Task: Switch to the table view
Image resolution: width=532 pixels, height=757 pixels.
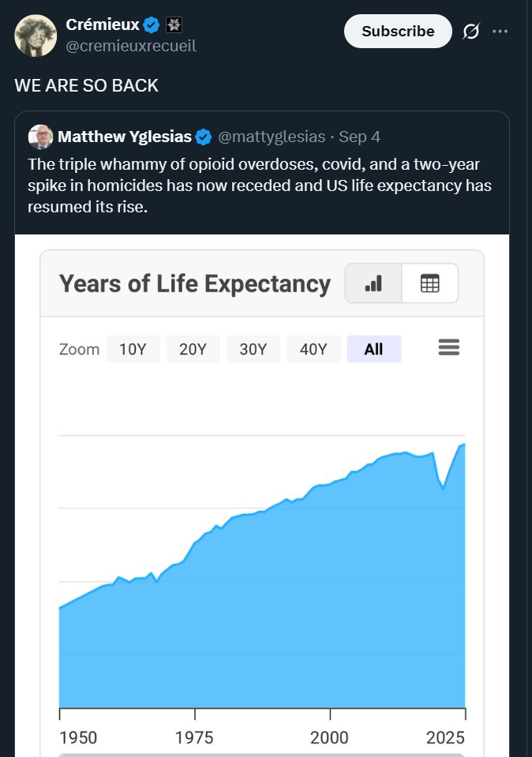Action: tap(429, 283)
